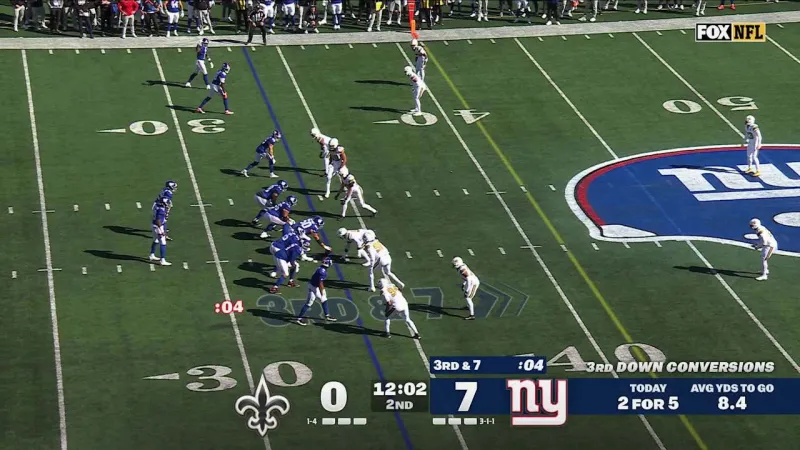
Task: Click the '2ND' quarter indicator
Action: pyautogui.click(x=399, y=405)
